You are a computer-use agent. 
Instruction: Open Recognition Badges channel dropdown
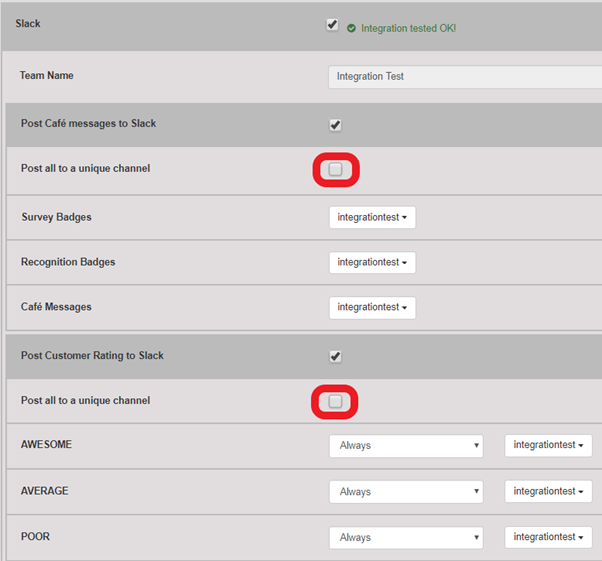pos(372,262)
